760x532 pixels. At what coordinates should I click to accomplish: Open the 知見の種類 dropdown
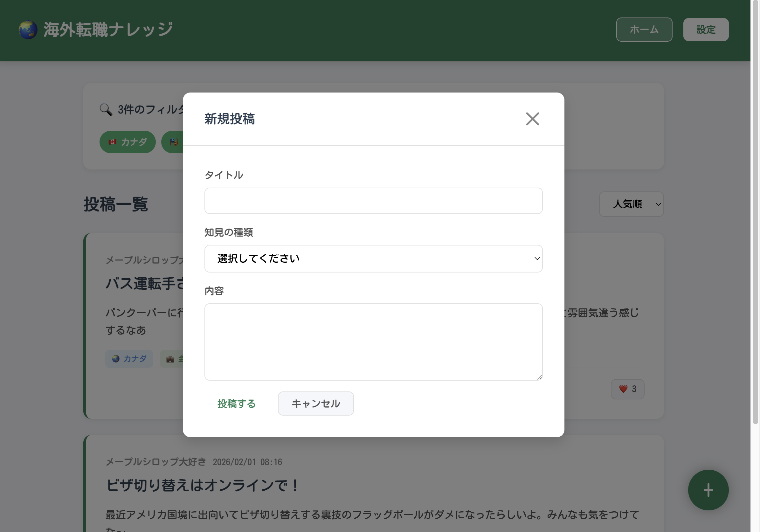pyautogui.click(x=373, y=259)
